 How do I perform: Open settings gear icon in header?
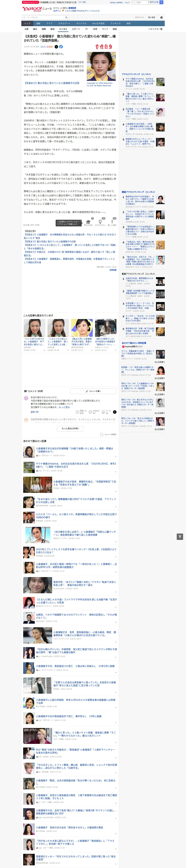coord(161,18)
